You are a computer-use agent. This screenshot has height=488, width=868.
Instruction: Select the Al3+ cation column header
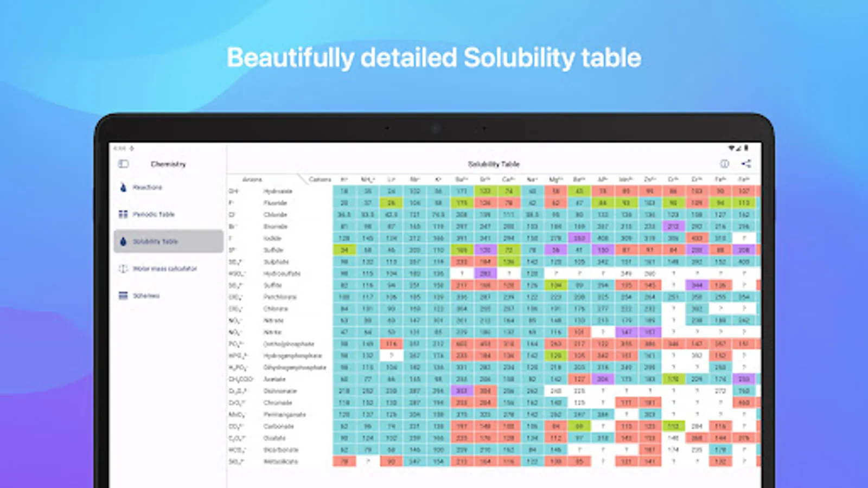603,179
